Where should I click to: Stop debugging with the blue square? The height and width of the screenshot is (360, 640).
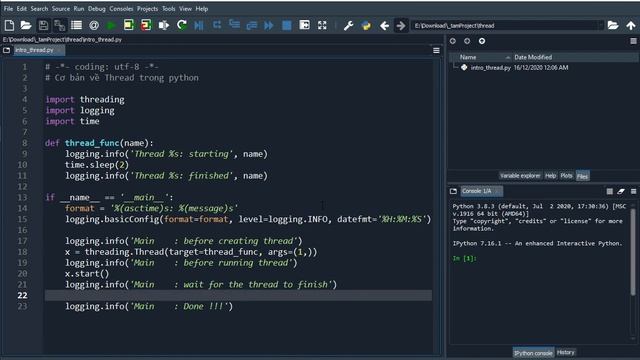coord(287,25)
